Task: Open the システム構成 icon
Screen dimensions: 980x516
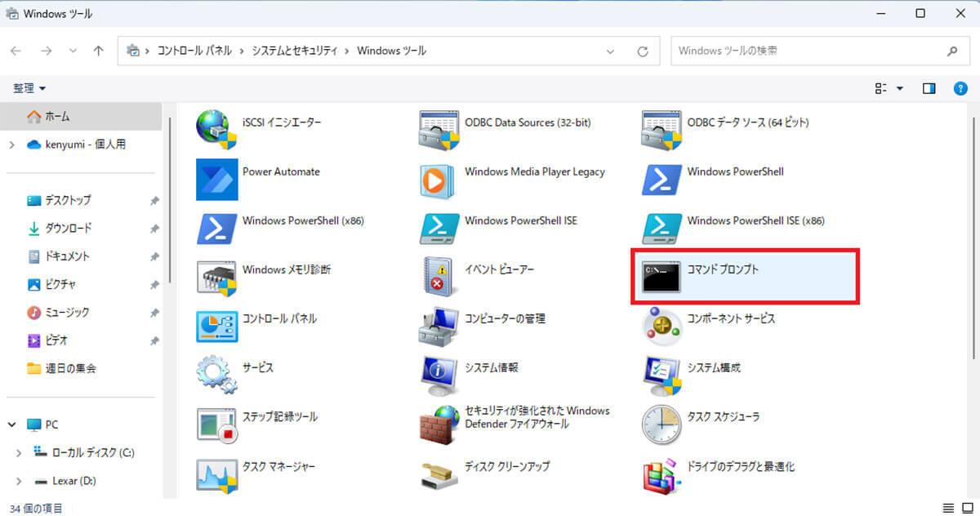Action: point(661,376)
